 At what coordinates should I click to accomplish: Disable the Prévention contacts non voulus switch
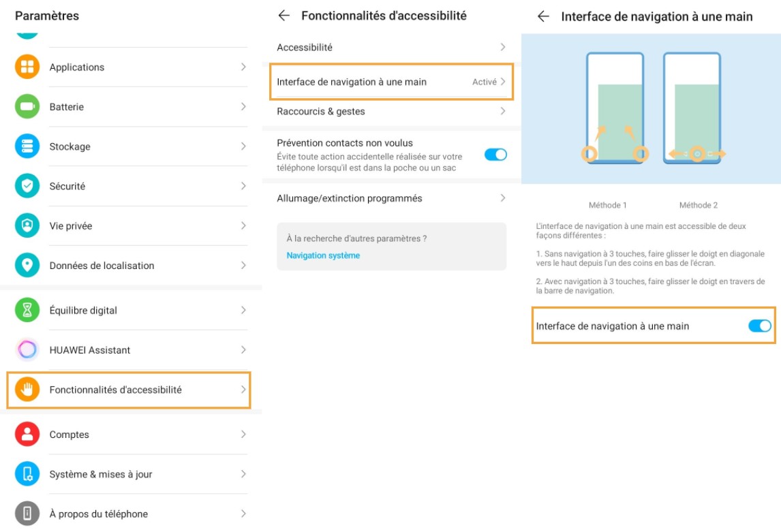496,155
